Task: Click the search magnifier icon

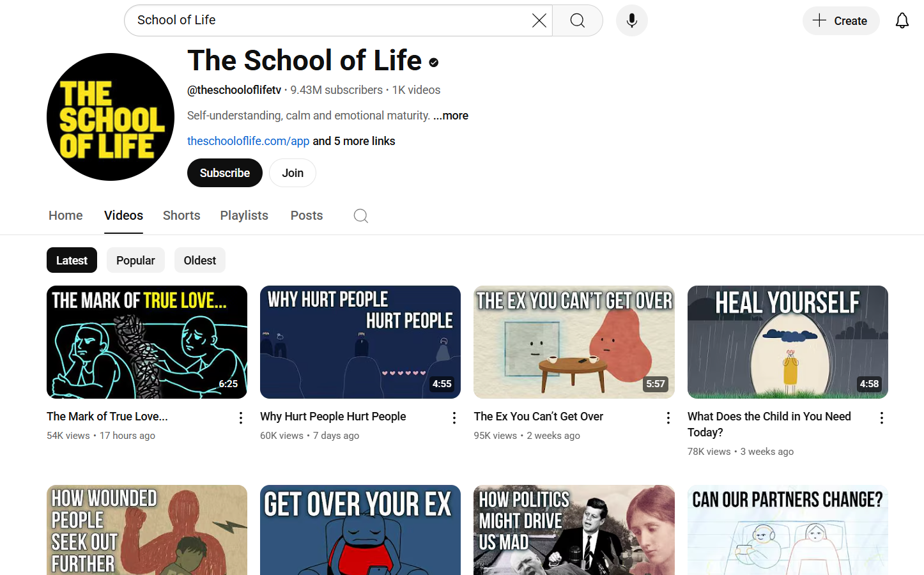Action: 577,20
